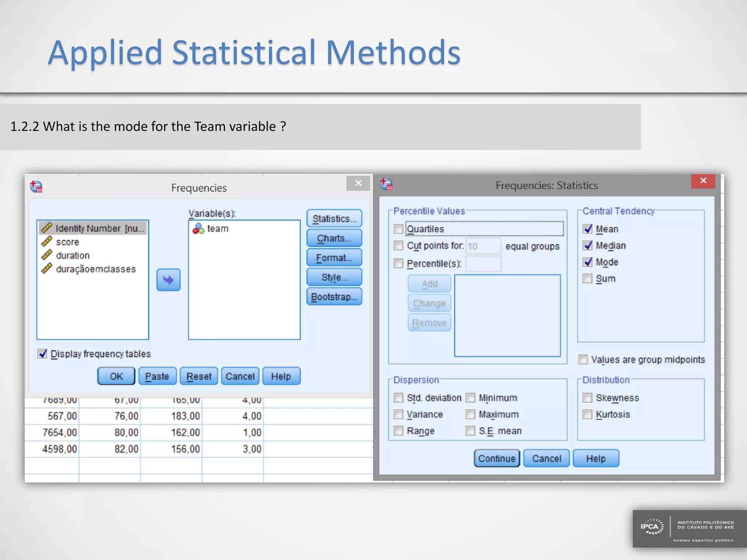Open the Charts... options
Image resolution: width=747 pixels, height=560 pixels.
tap(334, 238)
